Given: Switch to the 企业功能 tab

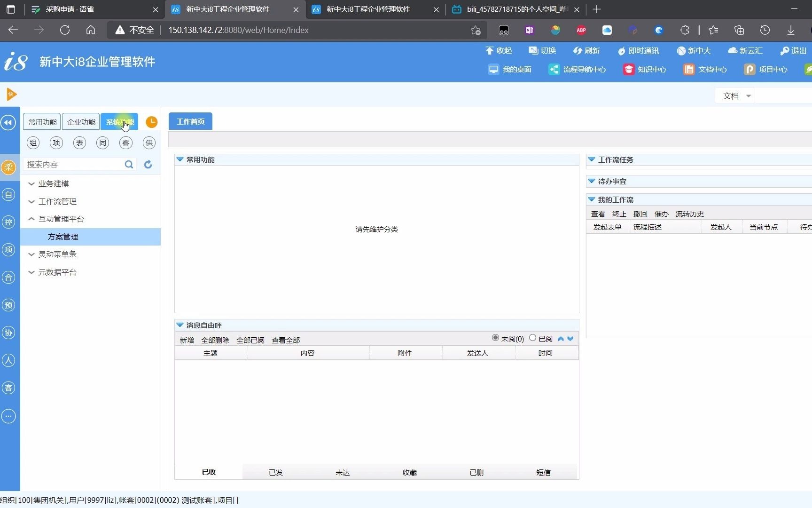Looking at the screenshot, I should (81, 122).
